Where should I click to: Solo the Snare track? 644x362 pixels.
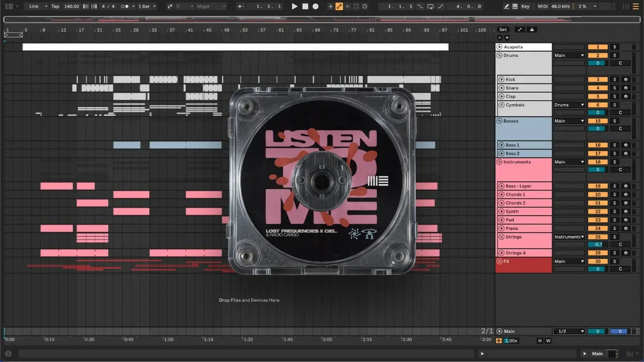point(615,88)
